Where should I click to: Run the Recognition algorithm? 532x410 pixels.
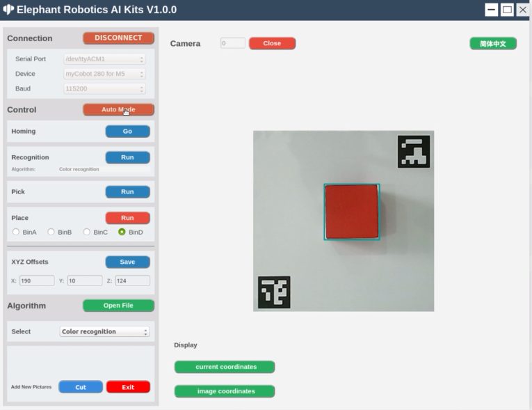tap(127, 157)
